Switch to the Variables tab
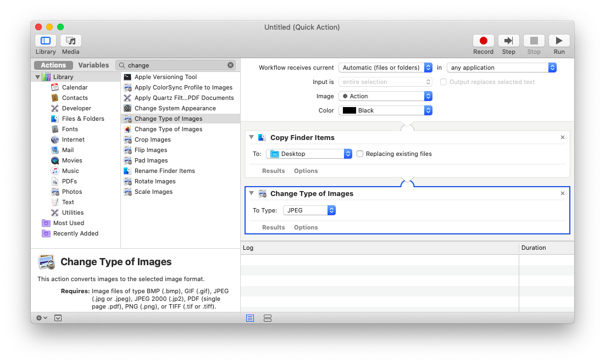The width and height of the screenshot is (605, 364). (93, 65)
